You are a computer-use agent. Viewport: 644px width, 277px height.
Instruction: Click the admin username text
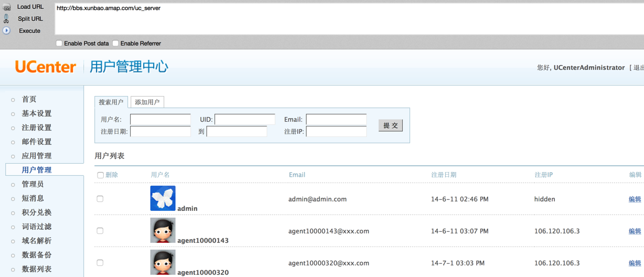pyautogui.click(x=187, y=209)
